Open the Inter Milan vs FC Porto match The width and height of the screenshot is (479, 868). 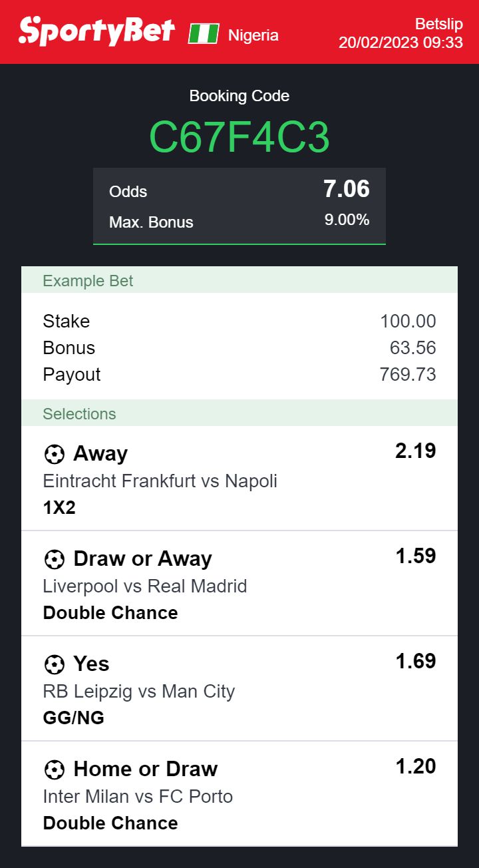point(138,796)
